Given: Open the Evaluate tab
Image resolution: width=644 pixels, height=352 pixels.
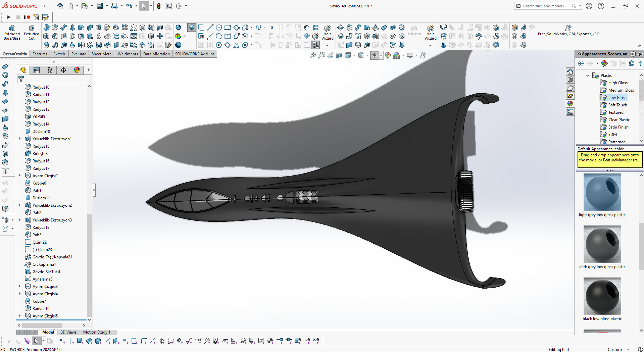Looking at the screenshot, I should pos(79,54).
